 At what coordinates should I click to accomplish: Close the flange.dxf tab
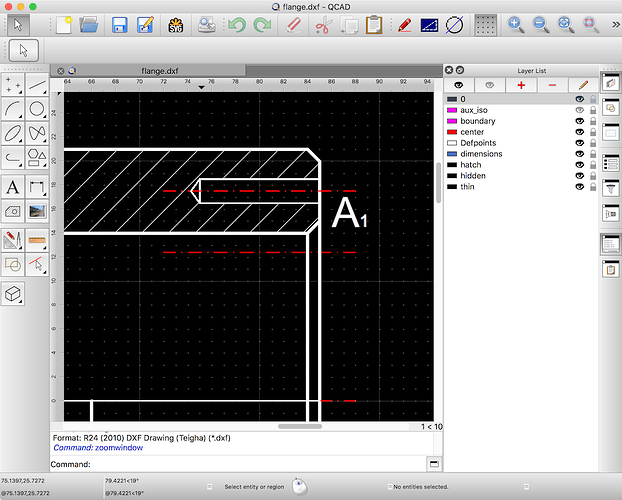click(x=61, y=71)
